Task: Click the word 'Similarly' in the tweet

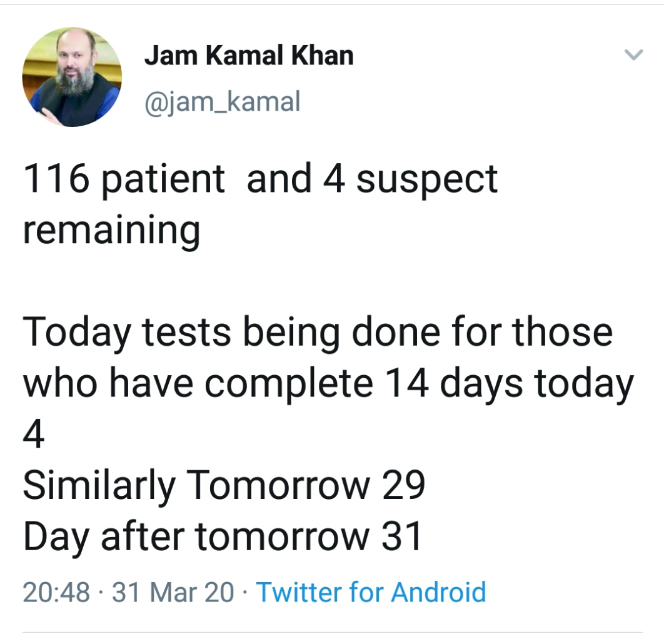Action: pyautogui.click(x=99, y=485)
